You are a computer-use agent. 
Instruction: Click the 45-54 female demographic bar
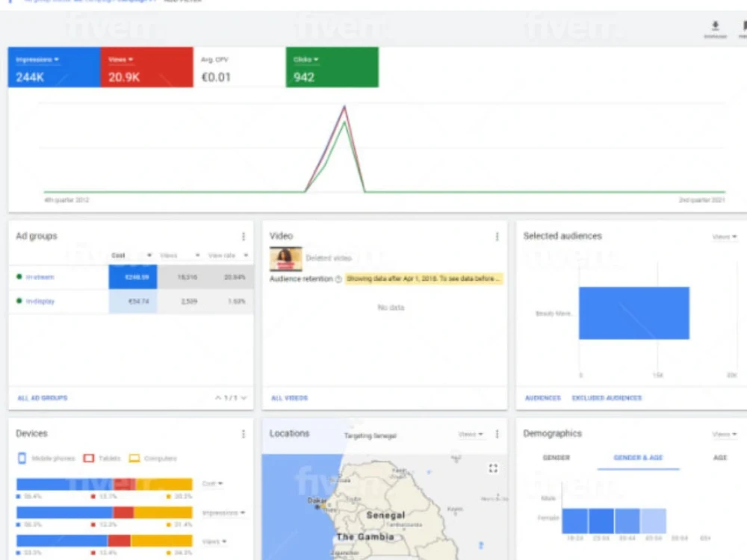tap(653, 521)
